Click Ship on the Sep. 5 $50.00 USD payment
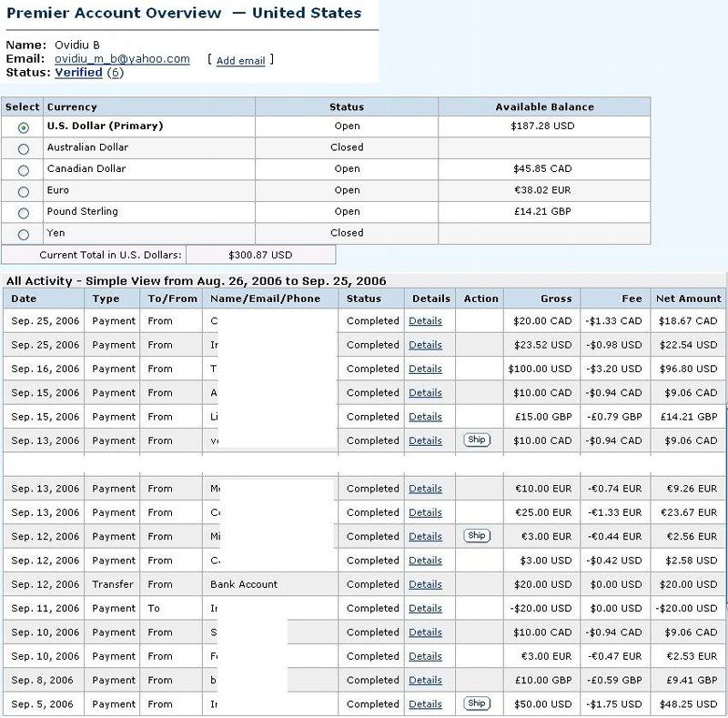 point(477,703)
